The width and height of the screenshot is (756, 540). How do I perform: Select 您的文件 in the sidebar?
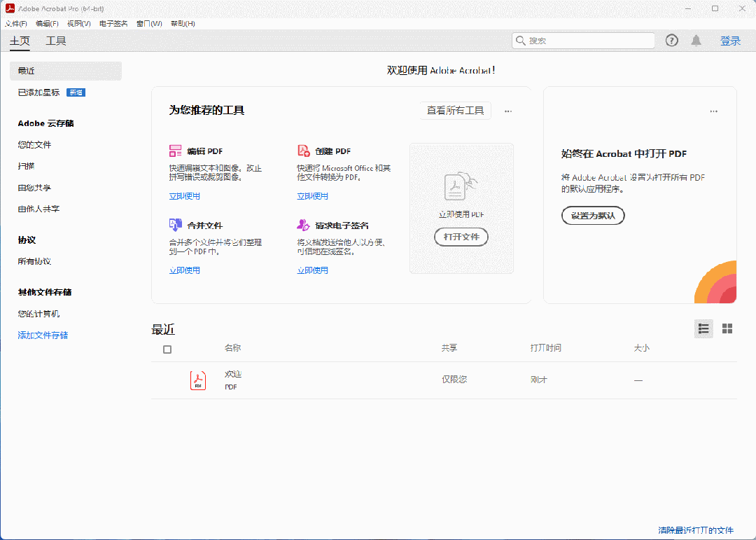(x=34, y=144)
